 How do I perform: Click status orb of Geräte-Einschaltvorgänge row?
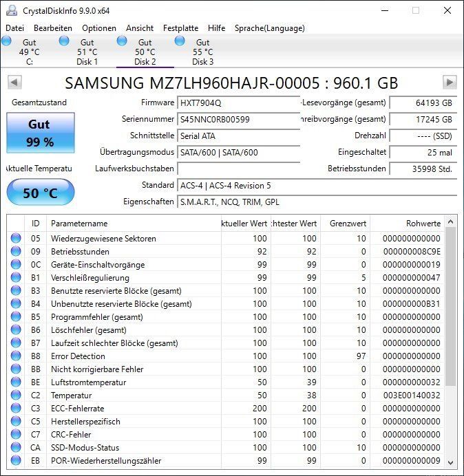click(16, 264)
